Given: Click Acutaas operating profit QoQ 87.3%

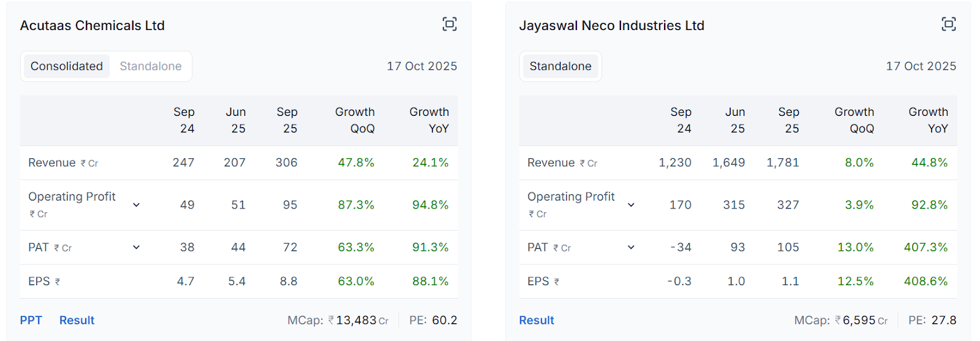Looking at the screenshot, I should (x=356, y=205).
